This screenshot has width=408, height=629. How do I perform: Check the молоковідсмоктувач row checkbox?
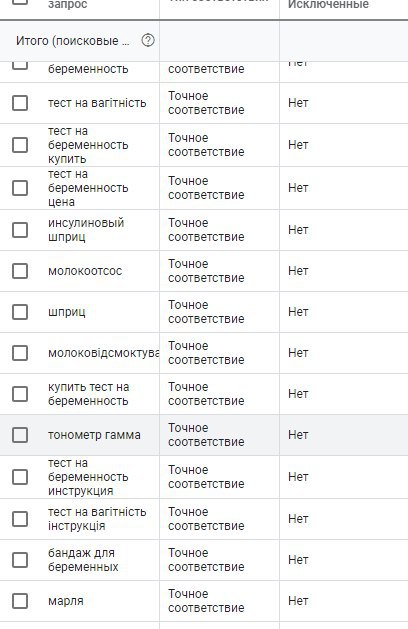point(20,353)
